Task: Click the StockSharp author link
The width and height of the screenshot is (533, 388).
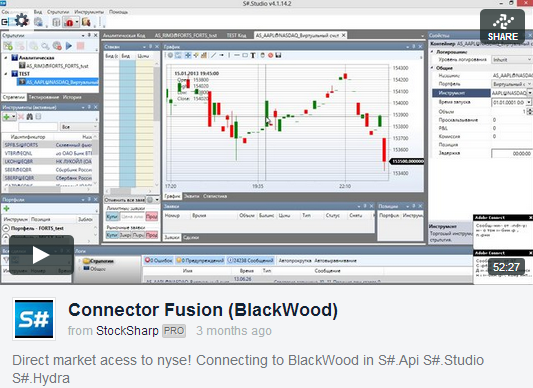Action: pos(127,331)
